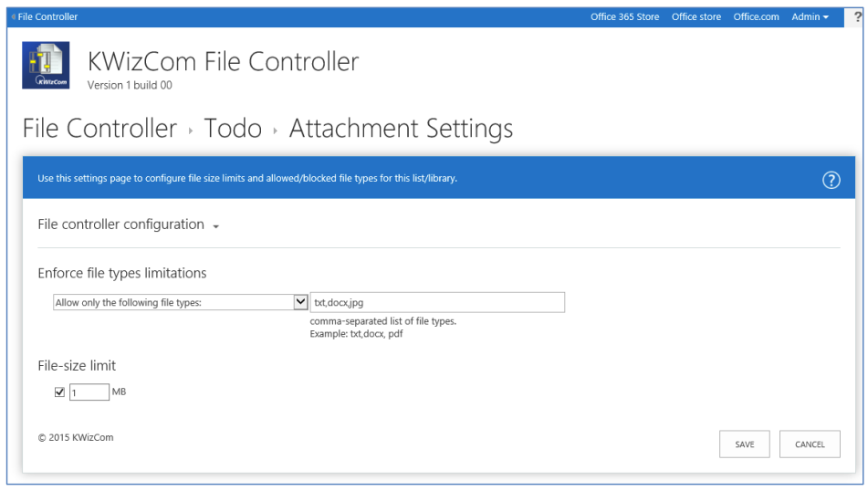Click the Attachment Settings breadcrumb title
The image size is (868, 491).
point(401,129)
